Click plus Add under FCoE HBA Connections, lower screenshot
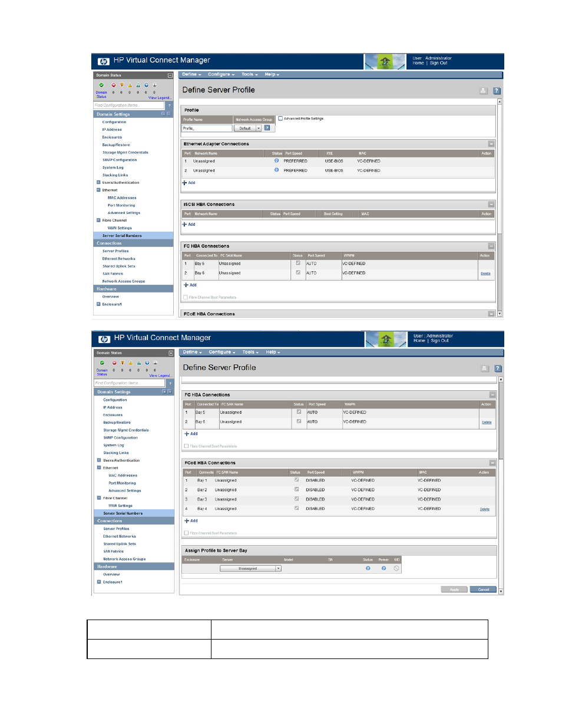 tap(191, 521)
